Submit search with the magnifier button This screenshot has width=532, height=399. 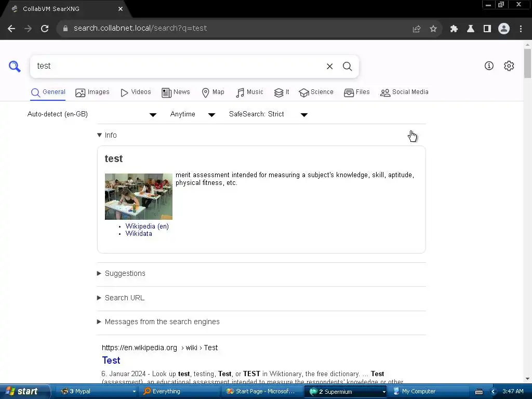[x=347, y=66]
